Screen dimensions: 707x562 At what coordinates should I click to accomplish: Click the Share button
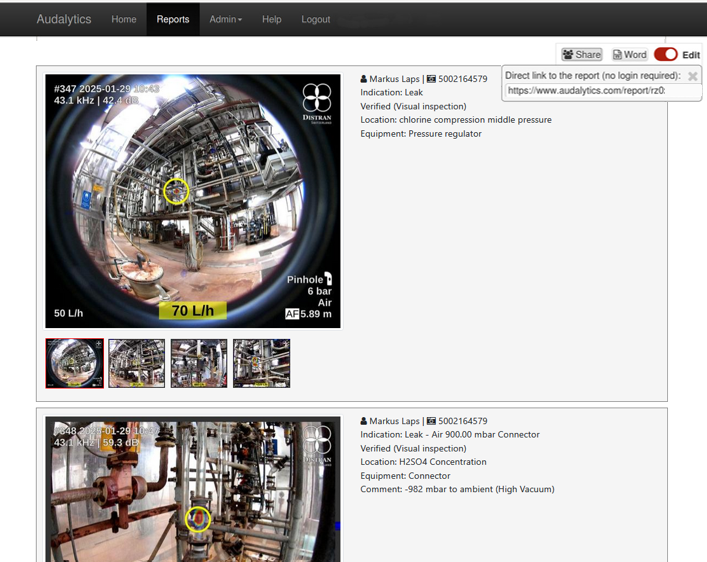(582, 55)
